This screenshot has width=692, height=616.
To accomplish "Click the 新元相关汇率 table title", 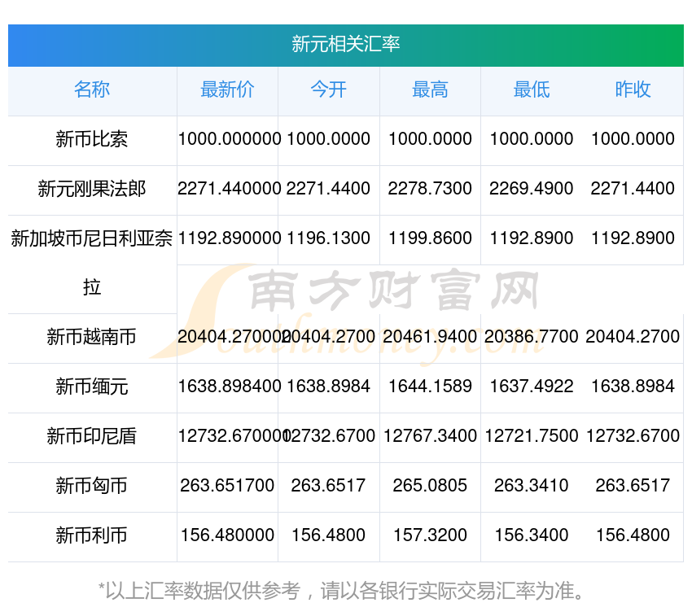I will [345, 44].
